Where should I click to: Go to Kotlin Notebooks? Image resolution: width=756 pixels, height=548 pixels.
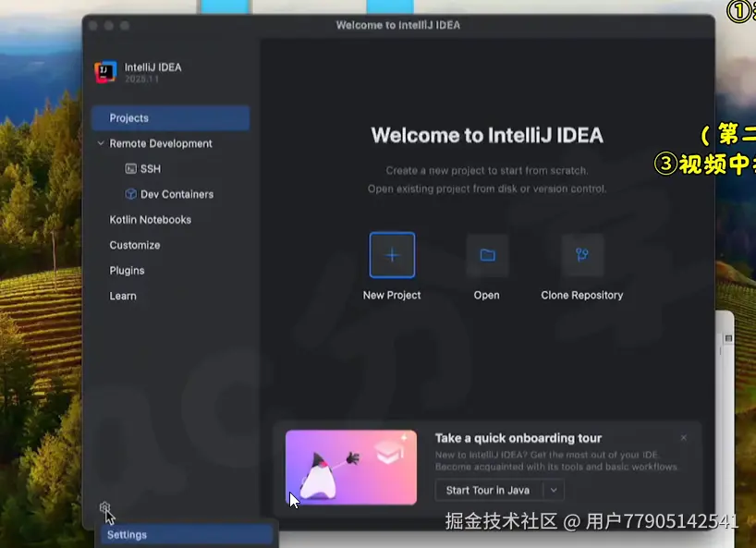click(150, 220)
